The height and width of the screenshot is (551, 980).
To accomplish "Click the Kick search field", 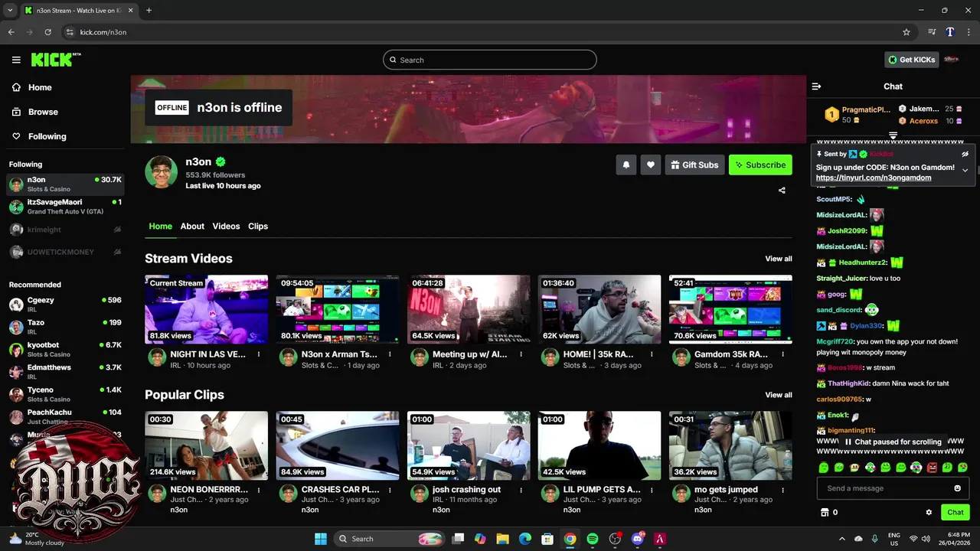I will pyautogui.click(x=490, y=60).
